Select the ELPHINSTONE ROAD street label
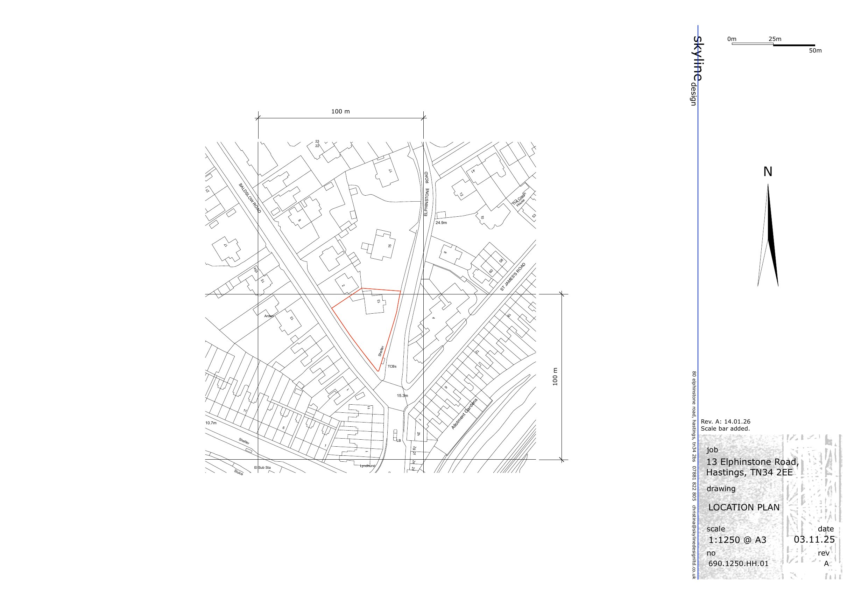 pos(426,194)
